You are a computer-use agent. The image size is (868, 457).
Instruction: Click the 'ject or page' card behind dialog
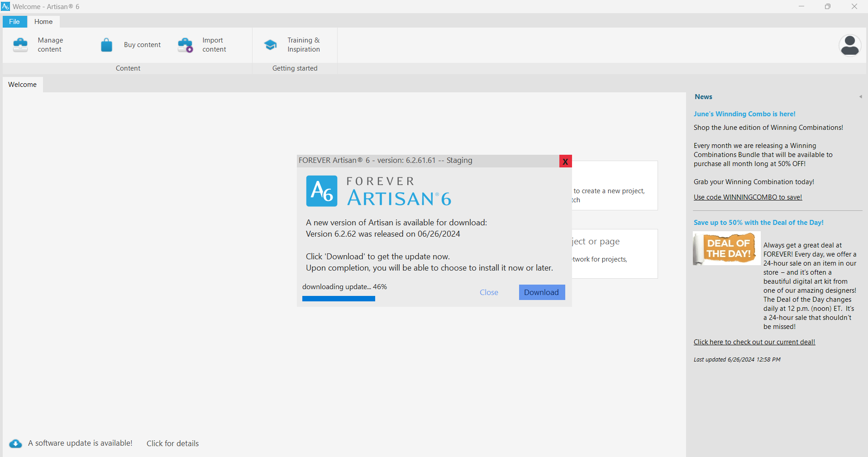pos(615,254)
